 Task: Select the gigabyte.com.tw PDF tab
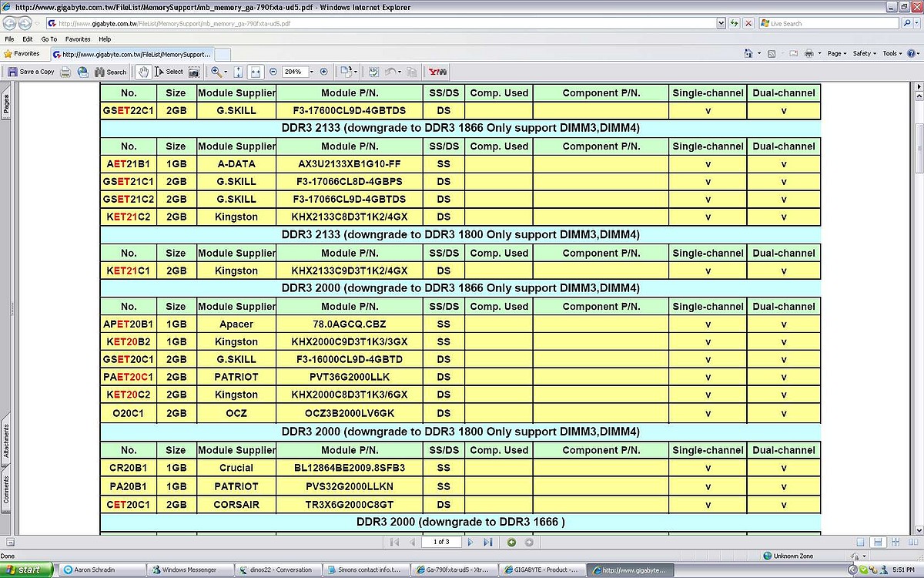tap(131, 55)
